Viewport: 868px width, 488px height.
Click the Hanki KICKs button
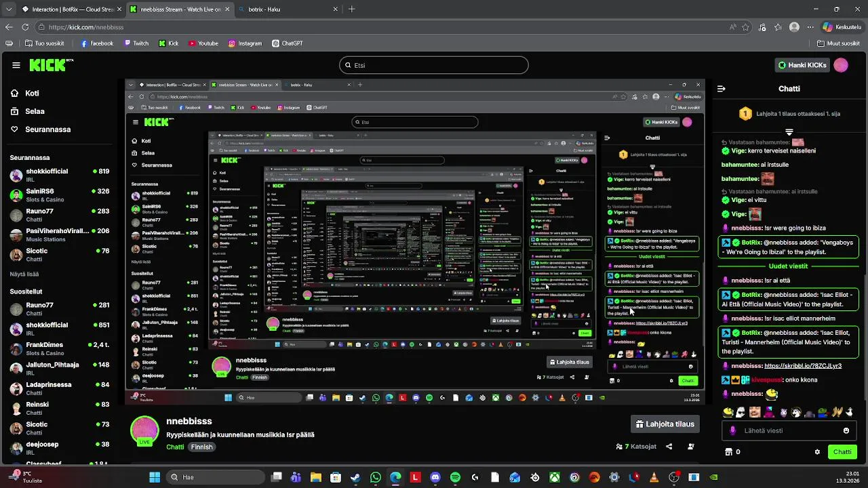(802, 65)
